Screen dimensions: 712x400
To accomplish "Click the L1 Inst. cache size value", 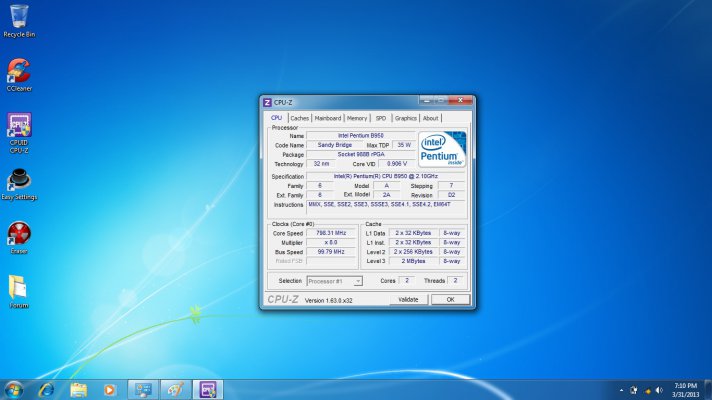I will [x=413, y=242].
